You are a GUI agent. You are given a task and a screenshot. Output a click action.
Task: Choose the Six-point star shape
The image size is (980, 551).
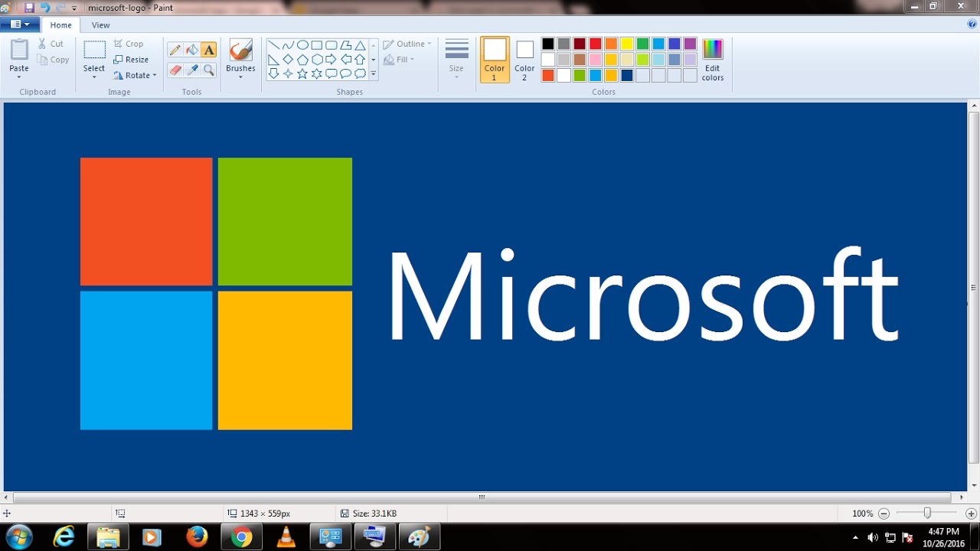point(316,73)
